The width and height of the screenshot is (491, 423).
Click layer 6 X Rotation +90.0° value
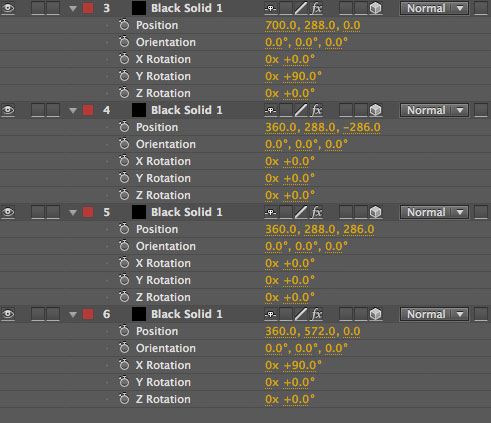tap(302, 365)
